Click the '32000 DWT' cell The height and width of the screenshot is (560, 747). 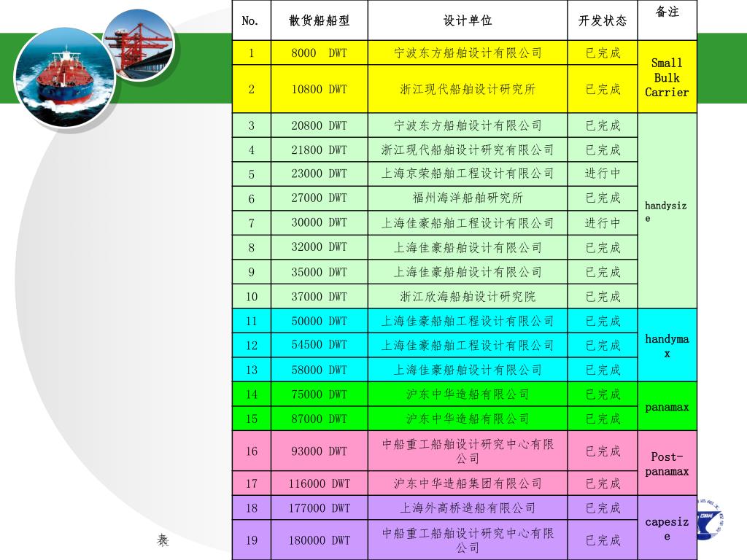coord(320,247)
